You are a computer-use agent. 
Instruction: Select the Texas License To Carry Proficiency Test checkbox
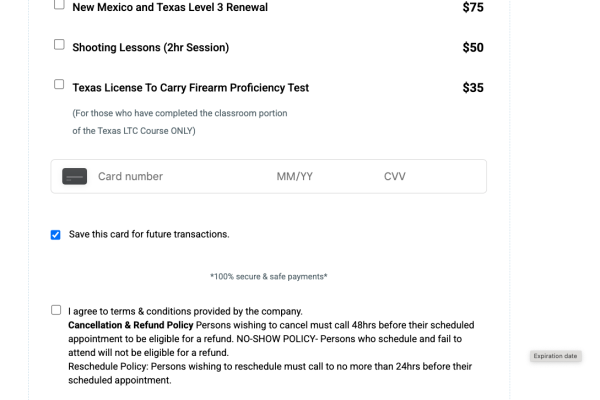pos(59,84)
